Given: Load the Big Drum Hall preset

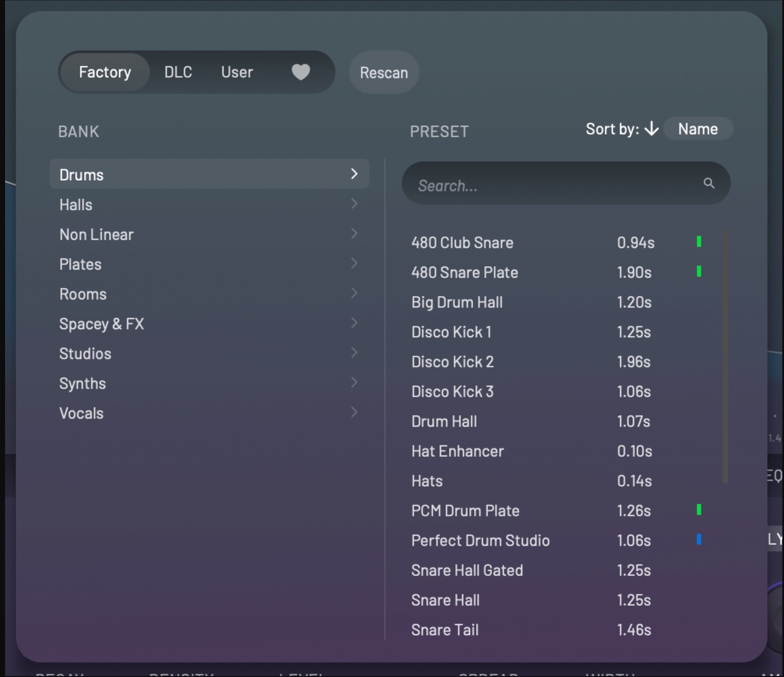Looking at the screenshot, I should tap(457, 302).
